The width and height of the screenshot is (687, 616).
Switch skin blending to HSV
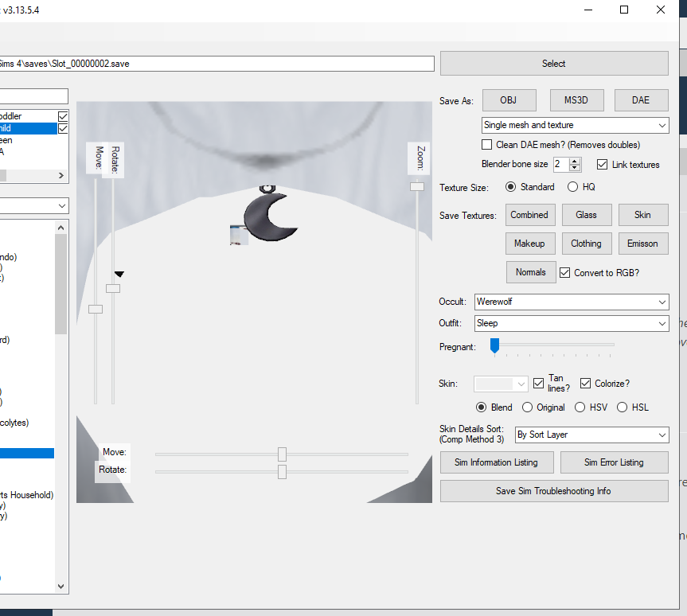580,407
